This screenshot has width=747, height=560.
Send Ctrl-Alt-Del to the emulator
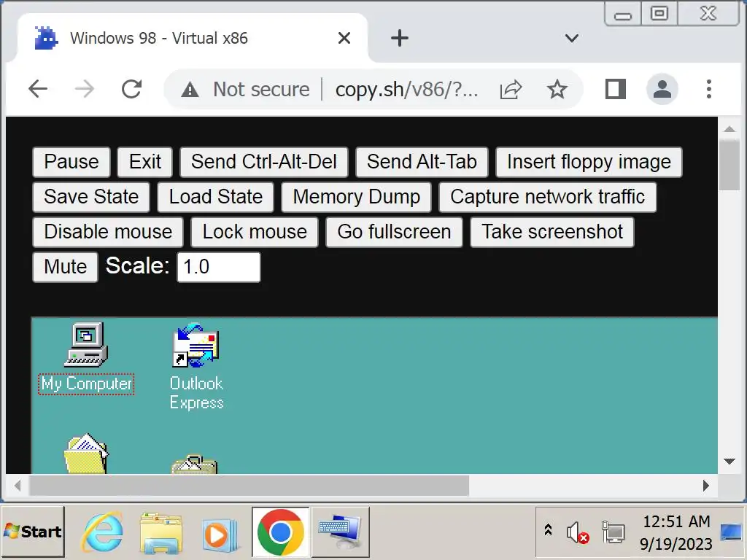(x=264, y=162)
